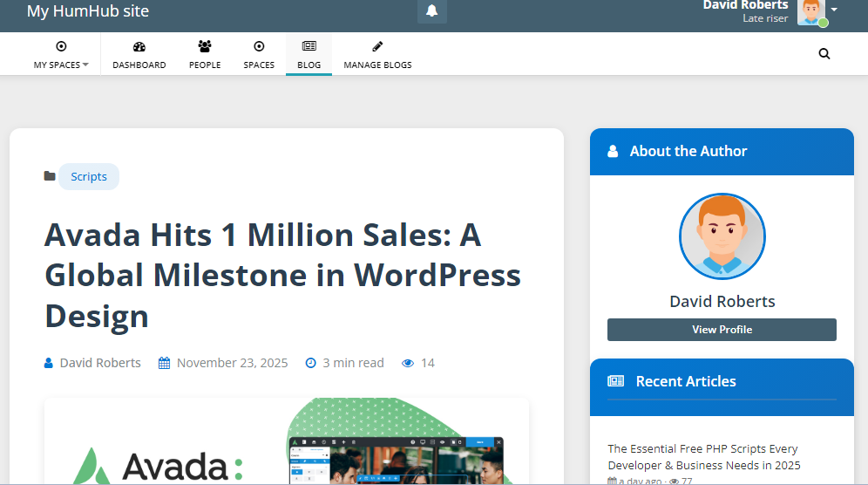The height and width of the screenshot is (485, 868).
Task: Click the About the Author header
Action: click(x=722, y=151)
